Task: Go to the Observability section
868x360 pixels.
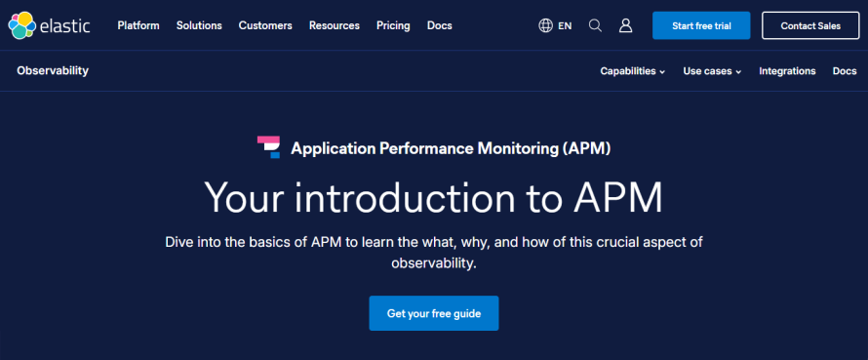Action: click(53, 70)
